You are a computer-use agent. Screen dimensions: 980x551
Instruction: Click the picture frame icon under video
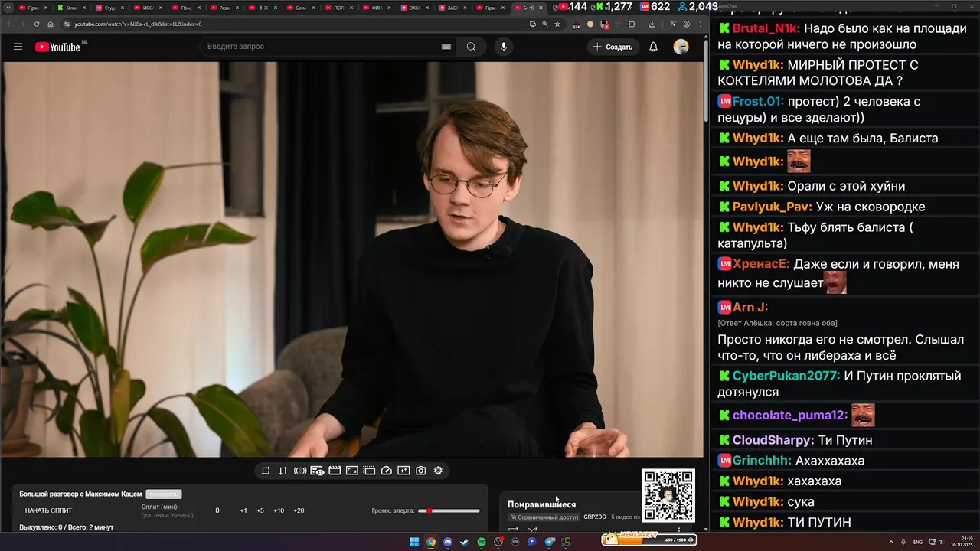(352, 471)
